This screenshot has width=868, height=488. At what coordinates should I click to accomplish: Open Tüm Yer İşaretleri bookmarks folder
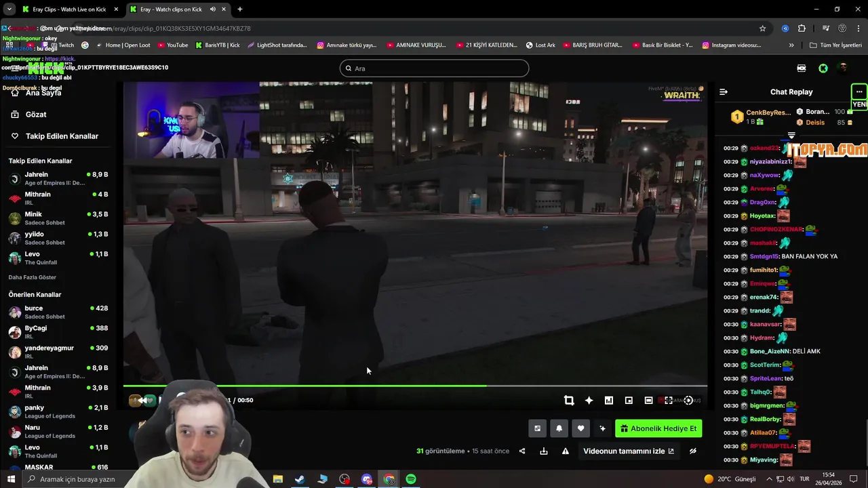(x=835, y=45)
